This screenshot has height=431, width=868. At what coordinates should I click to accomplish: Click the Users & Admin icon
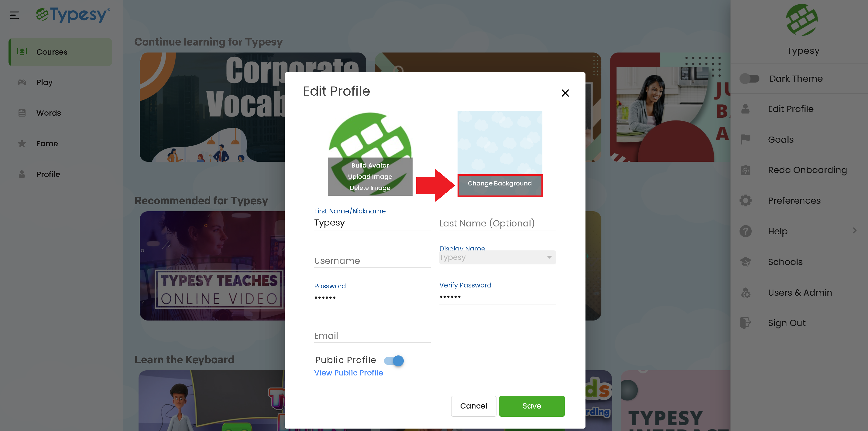click(745, 292)
